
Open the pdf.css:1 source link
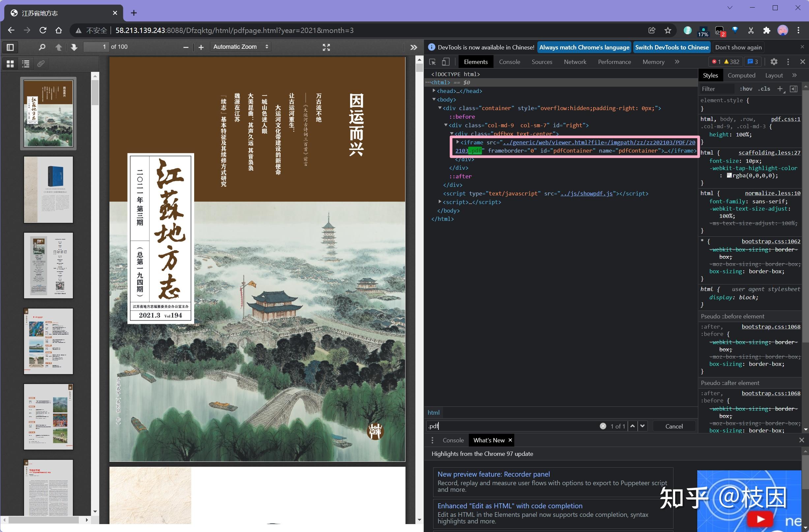click(x=786, y=119)
